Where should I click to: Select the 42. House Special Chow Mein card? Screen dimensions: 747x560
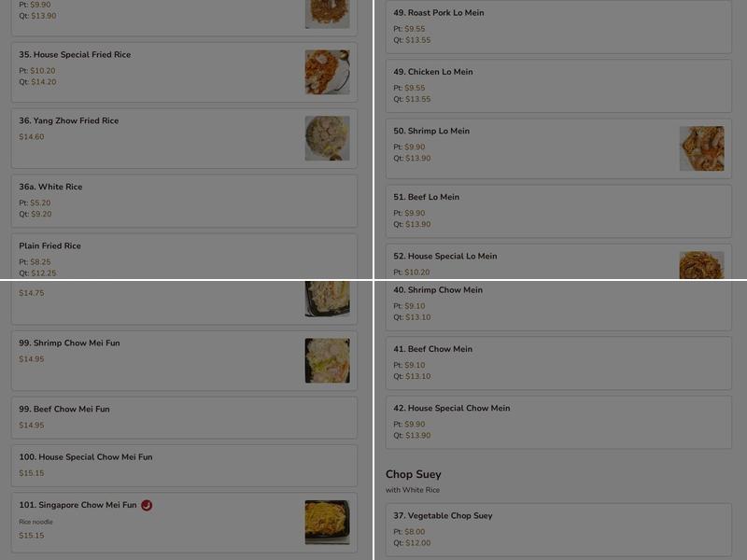click(557, 423)
